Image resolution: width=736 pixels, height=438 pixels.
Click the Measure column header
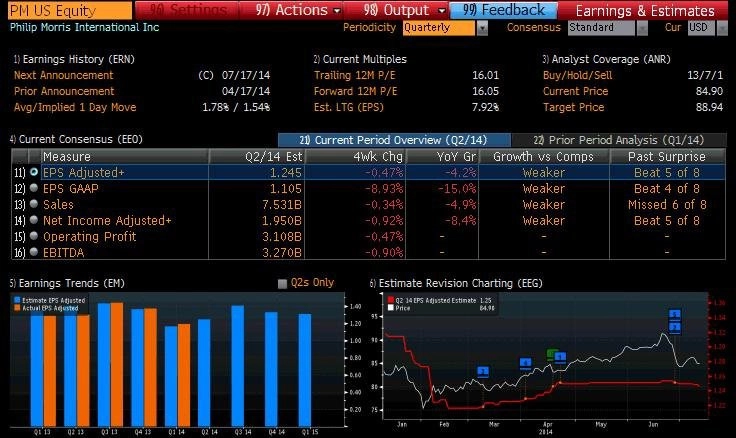click(x=124, y=156)
